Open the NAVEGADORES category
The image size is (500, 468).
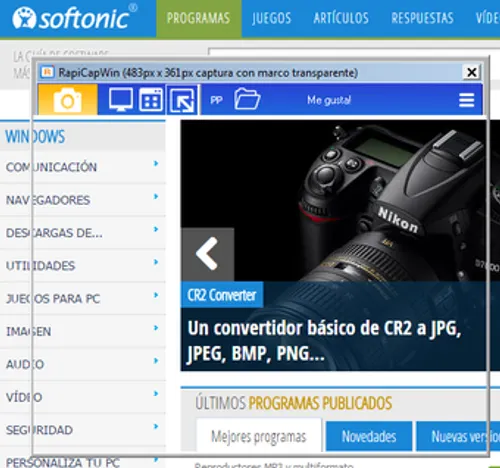(48, 200)
